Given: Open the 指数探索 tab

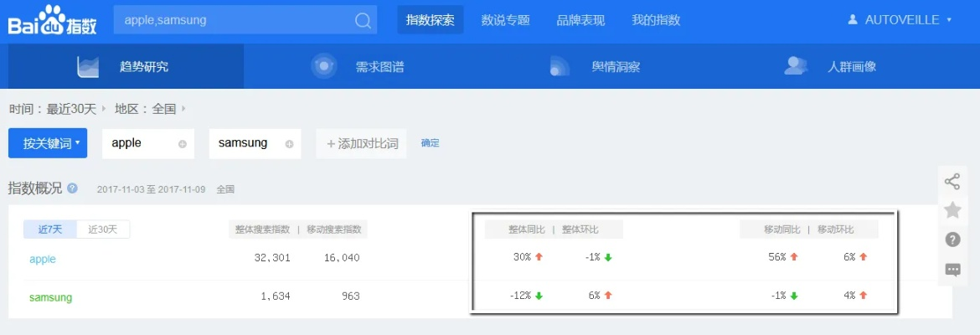Looking at the screenshot, I should coord(430,20).
